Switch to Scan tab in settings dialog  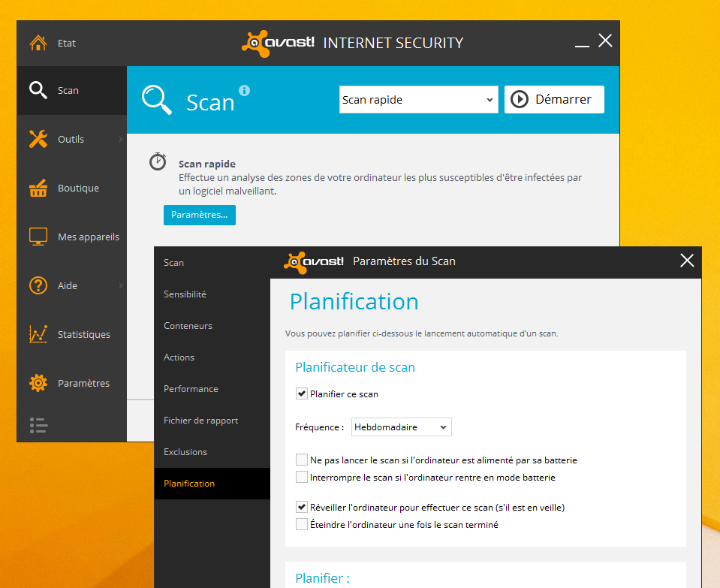[x=212, y=262]
